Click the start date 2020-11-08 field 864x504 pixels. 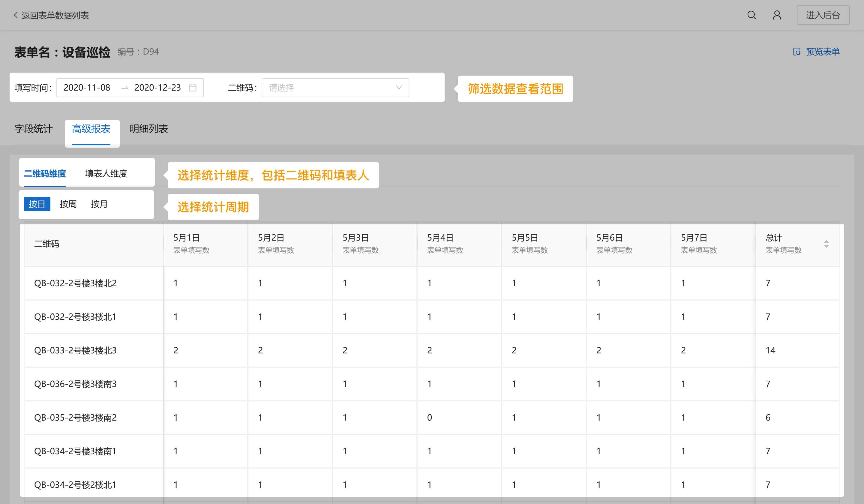87,88
